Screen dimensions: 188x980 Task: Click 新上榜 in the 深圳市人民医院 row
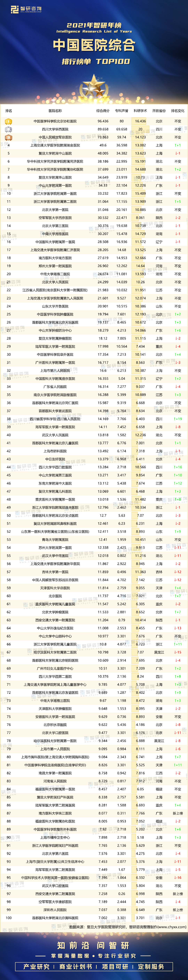point(178,910)
